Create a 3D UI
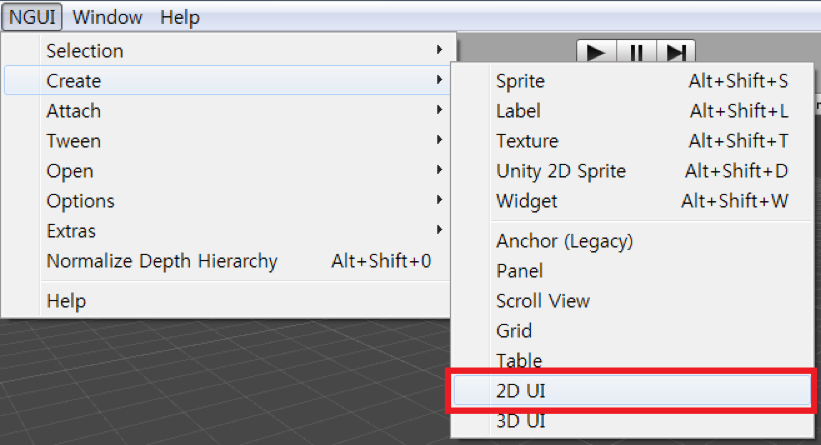This screenshot has height=445, width=821. [x=633, y=422]
